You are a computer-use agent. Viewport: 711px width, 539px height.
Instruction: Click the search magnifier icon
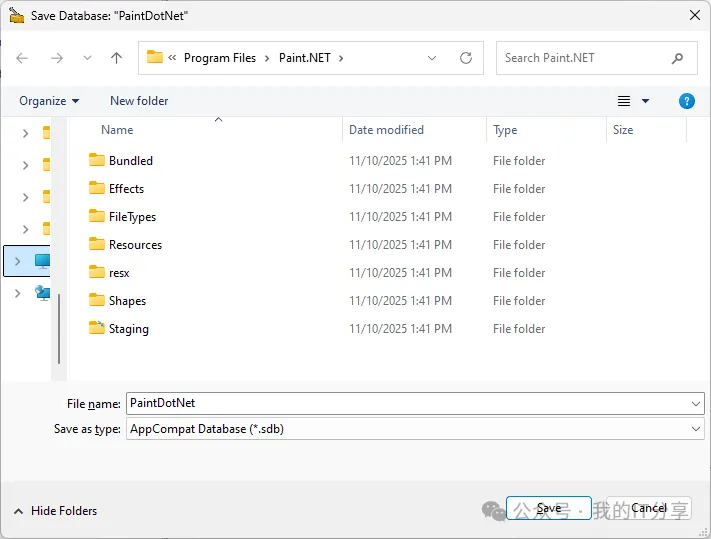678,58
